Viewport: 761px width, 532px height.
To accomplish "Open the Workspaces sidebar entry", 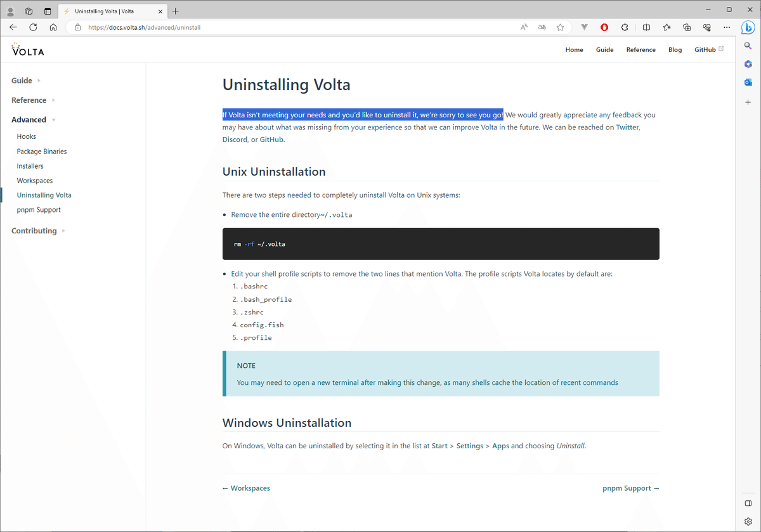I will click(x=34, y=180).
